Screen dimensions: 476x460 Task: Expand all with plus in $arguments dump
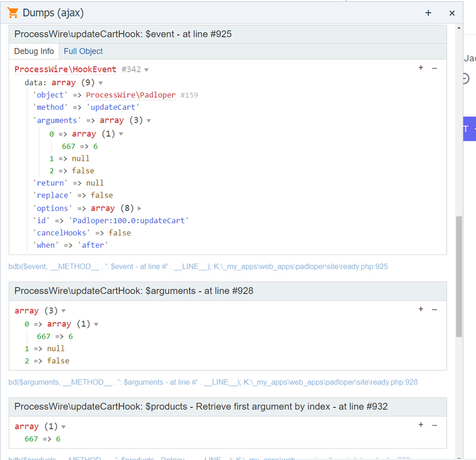(421, 309)
